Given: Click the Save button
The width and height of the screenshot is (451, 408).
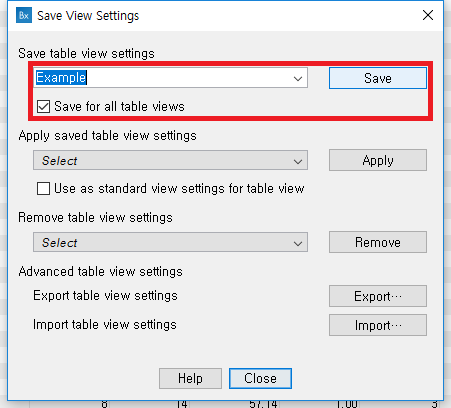Looking at the screenshot, I should click(x=378, y=78).
